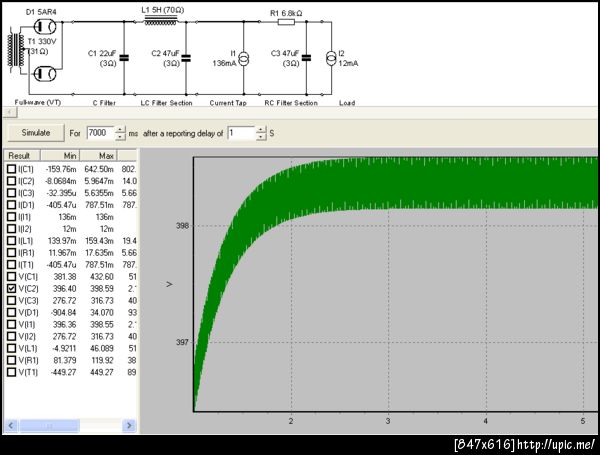
Task: Select the R1 6.8kΩ resistor symbol
Action: [286, 22]
